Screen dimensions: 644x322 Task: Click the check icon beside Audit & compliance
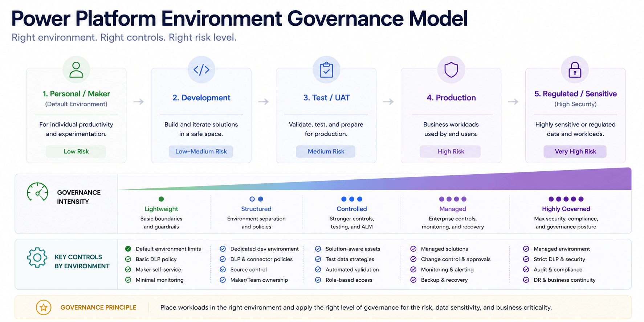[526, 269]
